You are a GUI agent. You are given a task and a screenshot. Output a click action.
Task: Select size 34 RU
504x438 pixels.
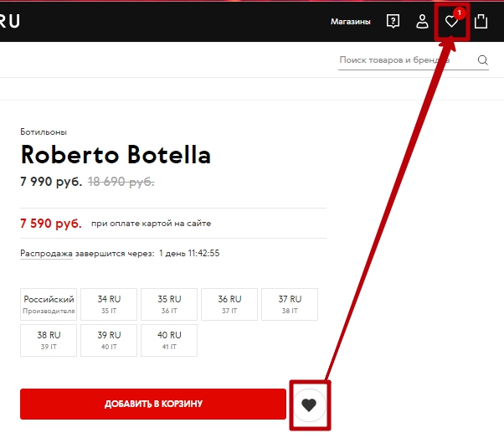pyautogui.click(x=109, y=304)
